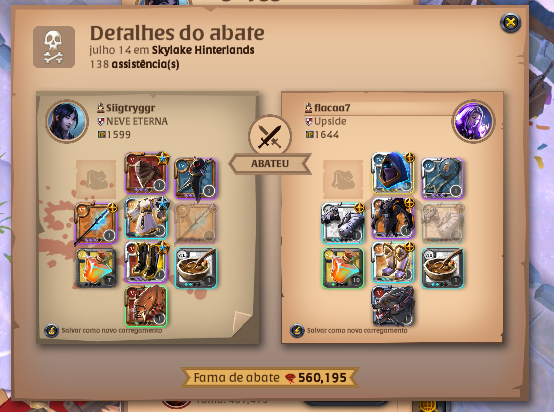Select flacaa7's cape item with emblem
Viewport: 554px width, 412px height.
(x=442, y=178)
